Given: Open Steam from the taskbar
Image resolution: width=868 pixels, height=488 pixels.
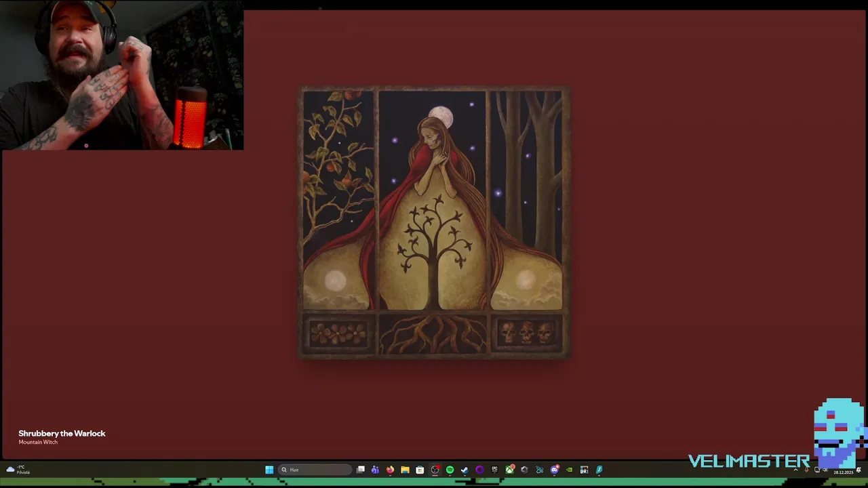Looking at the screenshot, I should 465,470.
